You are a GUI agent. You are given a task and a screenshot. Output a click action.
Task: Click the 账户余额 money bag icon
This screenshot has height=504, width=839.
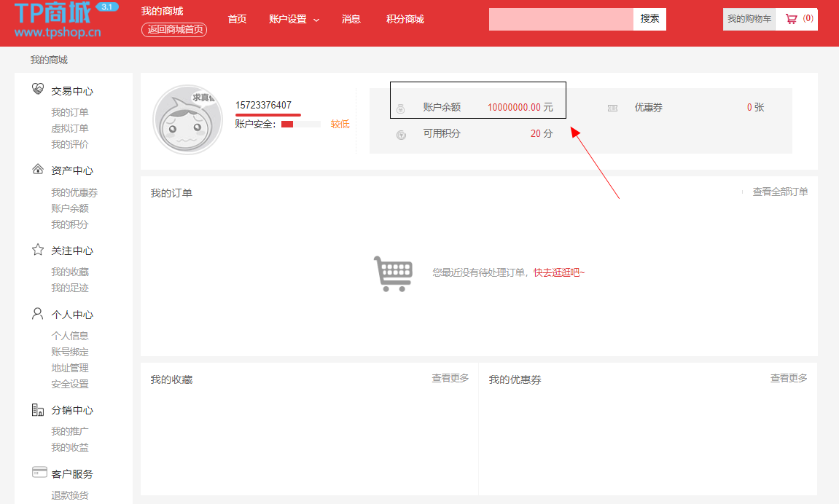(400, 109)
